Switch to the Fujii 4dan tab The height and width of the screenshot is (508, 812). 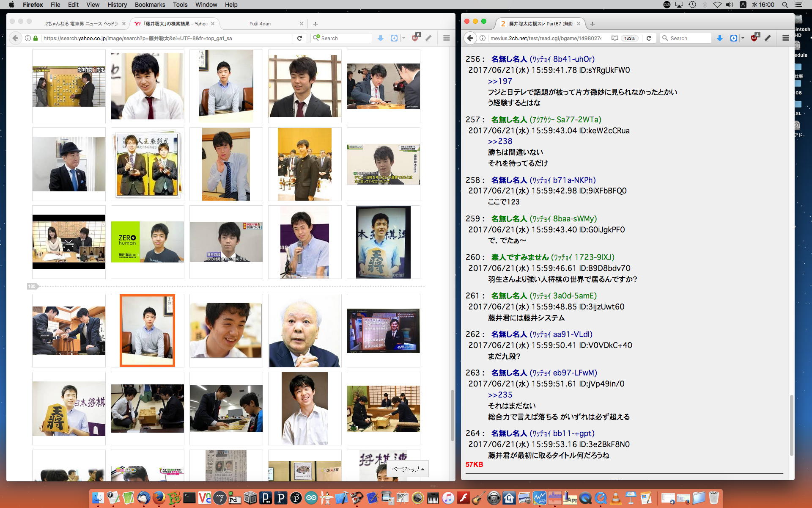pyautogui.click(x=260, y=24)
